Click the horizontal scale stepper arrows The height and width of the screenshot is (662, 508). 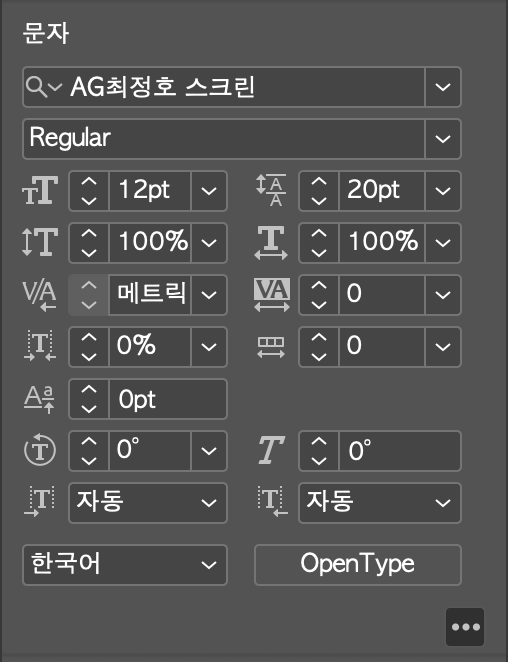coord(319,243)
